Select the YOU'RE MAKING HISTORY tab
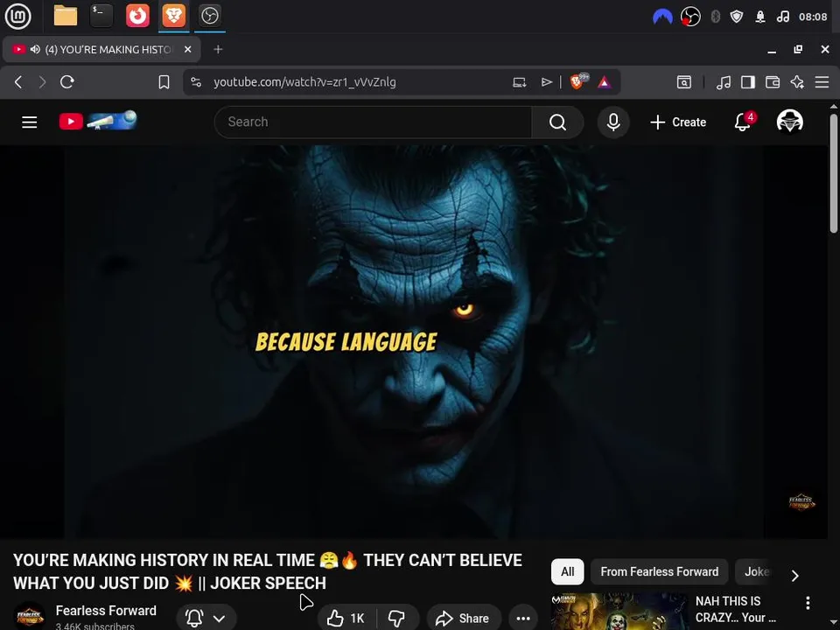This screenshot has width=840, height=630. pos(101,49)
